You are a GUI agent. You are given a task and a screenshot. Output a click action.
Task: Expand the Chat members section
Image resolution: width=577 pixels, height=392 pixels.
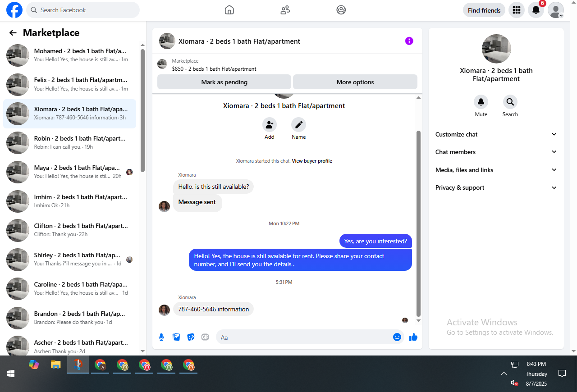pos(496,152)
